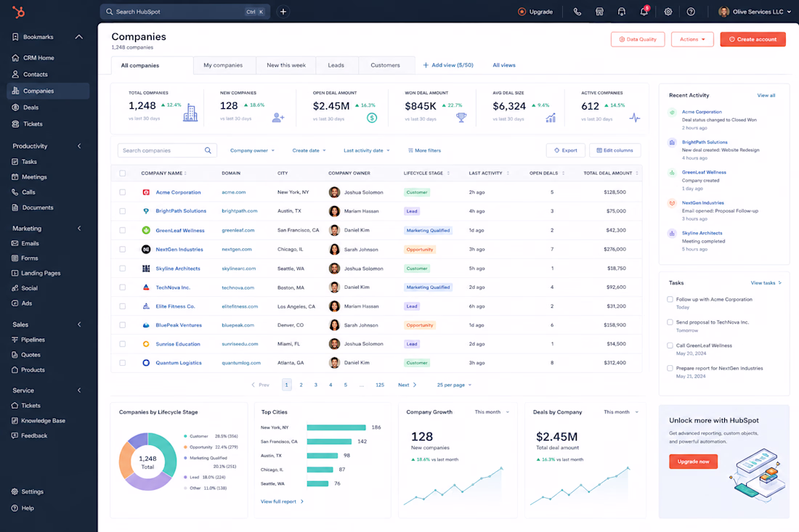799x532 pixels.
Task: Click the Customer legend swatch in lifecycle chart
Action: (185, 436)
